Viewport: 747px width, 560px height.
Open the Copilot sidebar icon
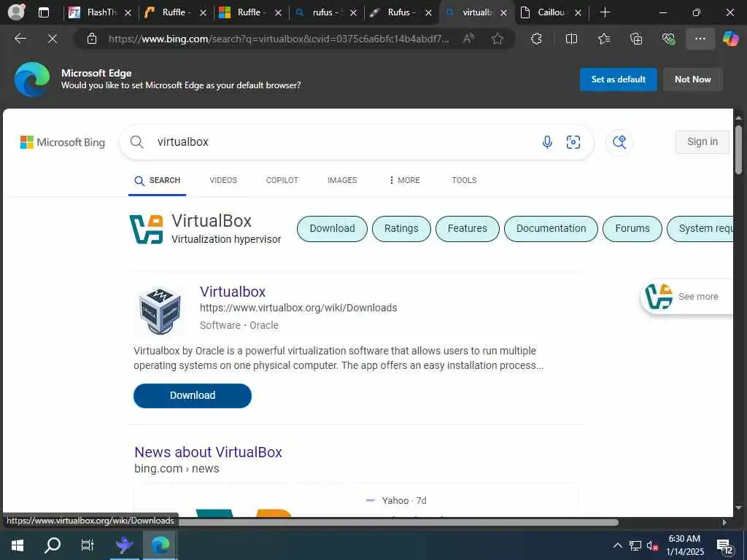click(x=730, y=39)
